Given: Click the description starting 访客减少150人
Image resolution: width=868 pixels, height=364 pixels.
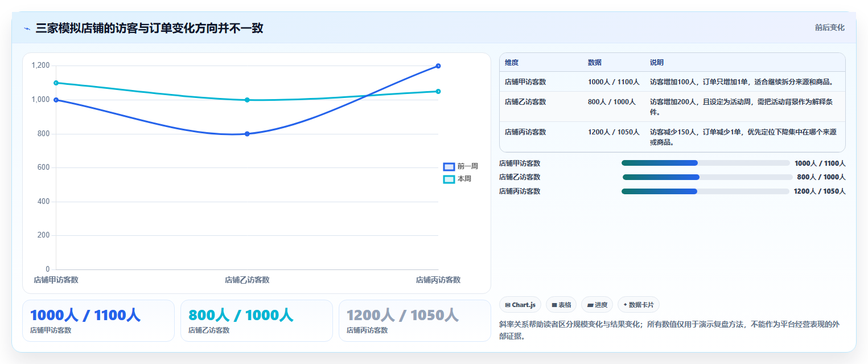Looking at the screenshot, I should (743, 137).
